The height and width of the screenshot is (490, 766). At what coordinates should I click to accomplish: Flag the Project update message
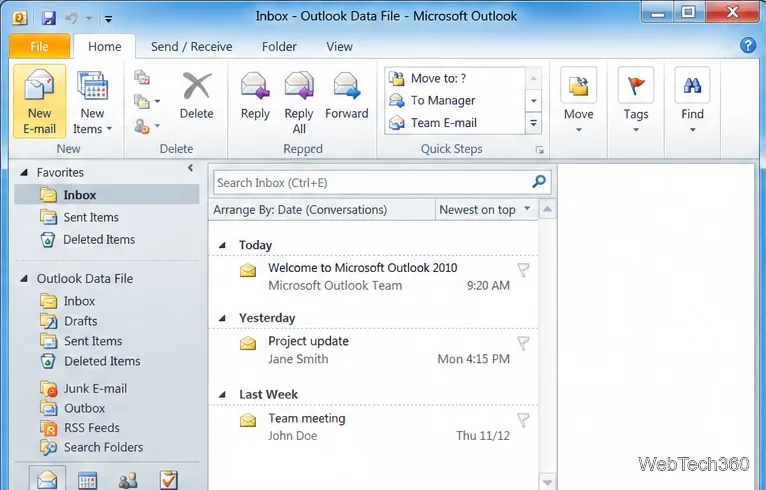point(523,343)
